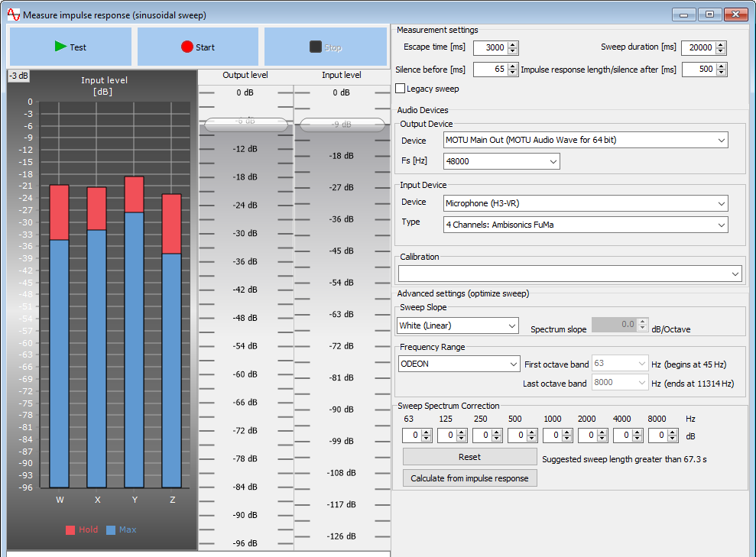Click the Output level -6 dB slider handle
Viewport: 756px width, 557px height.
[246, 125]
